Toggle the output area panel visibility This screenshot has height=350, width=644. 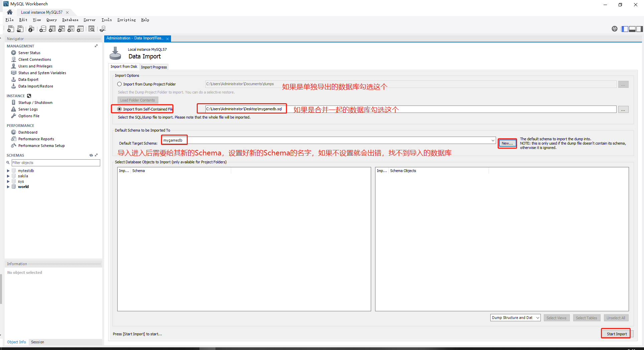coord(632,29)
